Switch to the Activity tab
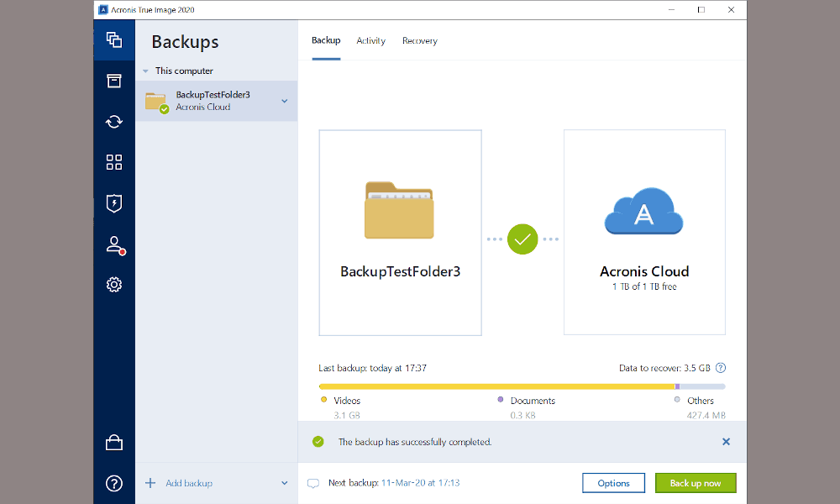Image resolution: width=840 pixels, height=504 pixels. pyautogui.click(x=370, y=40)
